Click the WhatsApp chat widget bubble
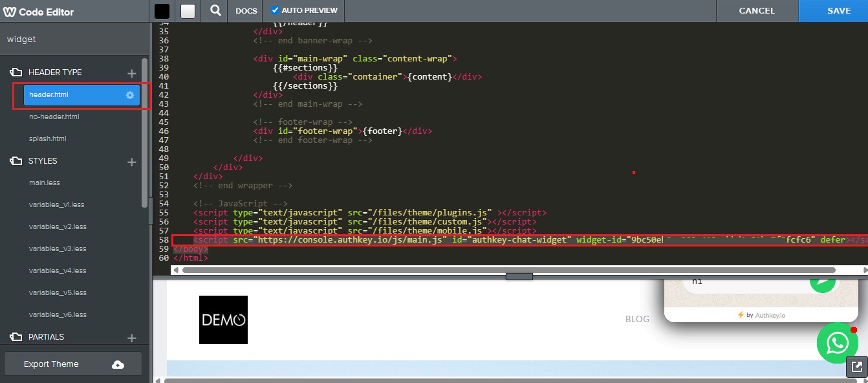 tap(837, 343)
